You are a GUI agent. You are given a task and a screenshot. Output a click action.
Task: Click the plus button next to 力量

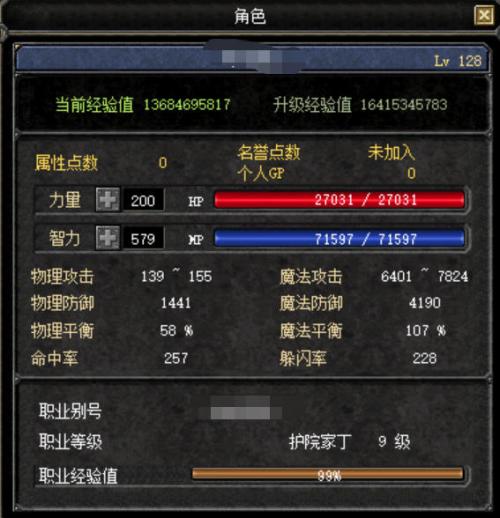[108, 200]
